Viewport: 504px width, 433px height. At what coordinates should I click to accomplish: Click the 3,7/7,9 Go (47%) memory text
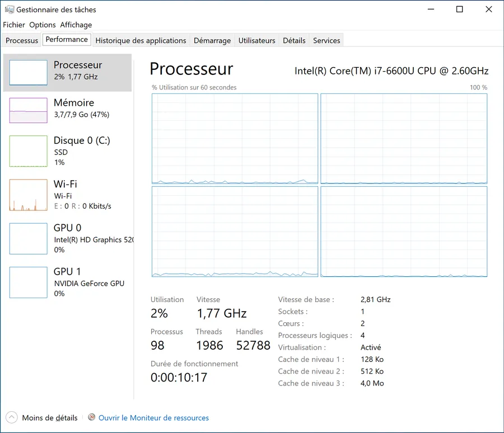[82, 114]
